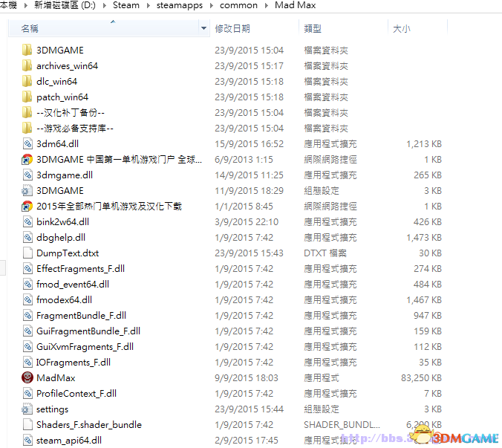Sort by 類型 column header
This screenshot has width=502, height=448.
[x=343, y=28]
